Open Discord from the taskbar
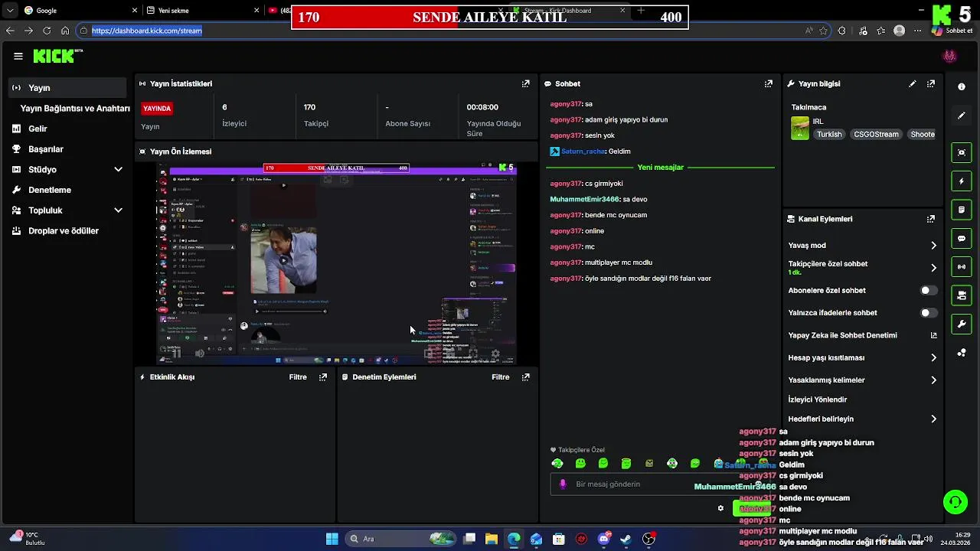The height and width of the screenshot is (551, 980). pos(604,539)
